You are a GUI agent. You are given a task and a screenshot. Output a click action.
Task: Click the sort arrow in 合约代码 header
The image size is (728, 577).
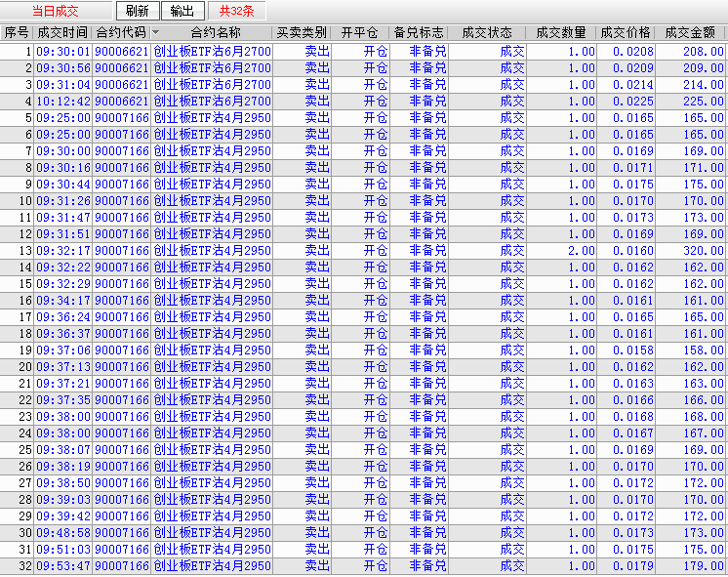point(156,33)
